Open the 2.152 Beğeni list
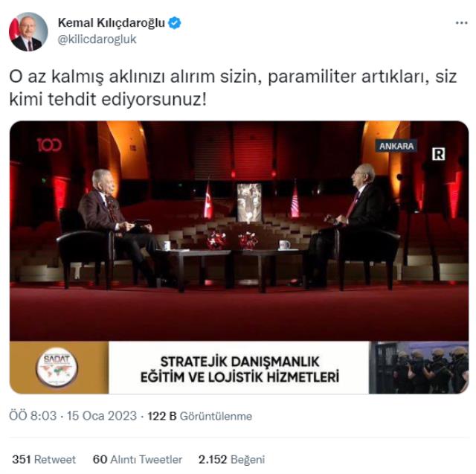Viewport: 476px width, 474px height. (x=231, y=459)
